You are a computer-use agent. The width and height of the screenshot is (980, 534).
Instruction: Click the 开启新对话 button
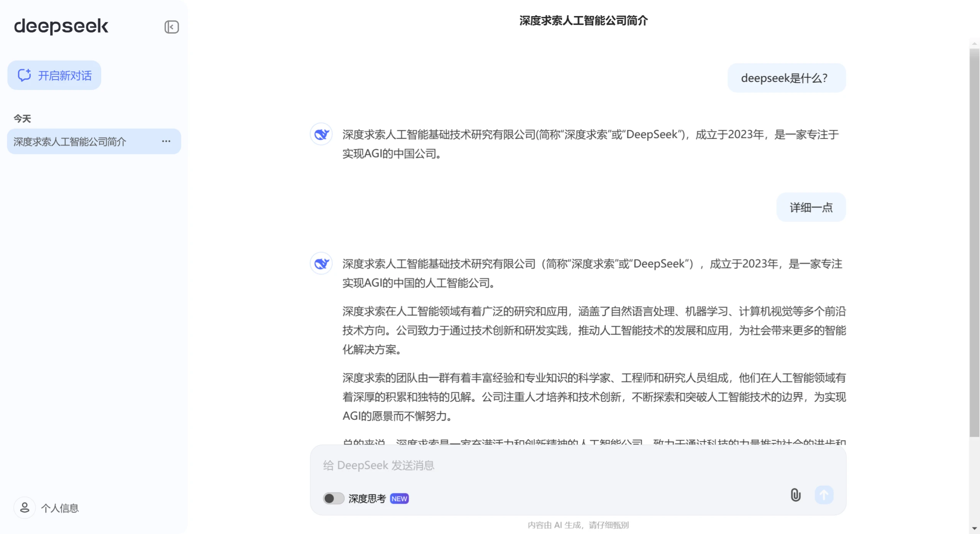(64, 75)
